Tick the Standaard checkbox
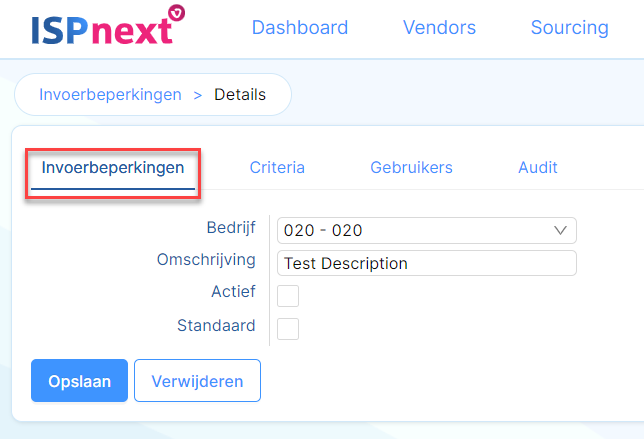 (x=288, y=329)
